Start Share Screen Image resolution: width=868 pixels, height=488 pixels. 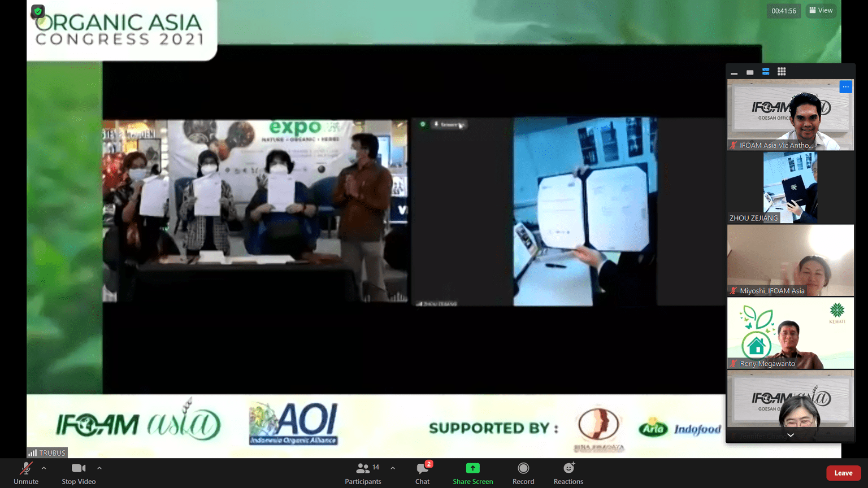[x=473, y=473]
